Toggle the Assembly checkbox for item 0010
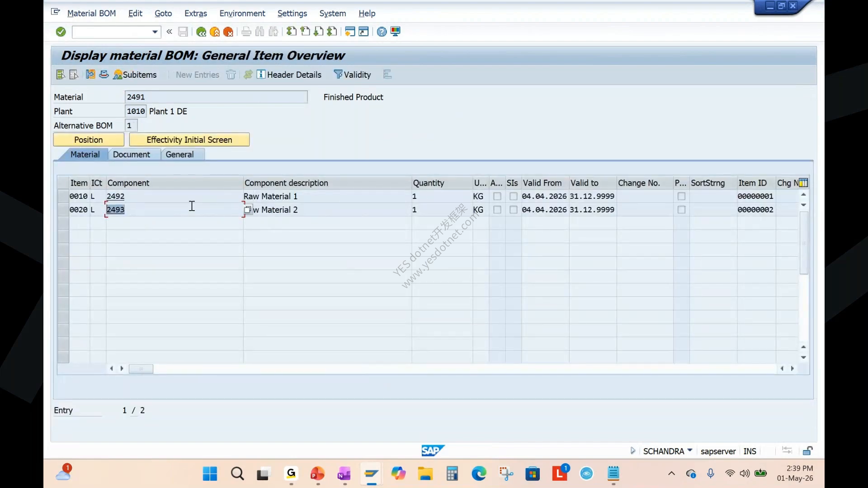Screen dimensions: 868x488 pos(497,197)
